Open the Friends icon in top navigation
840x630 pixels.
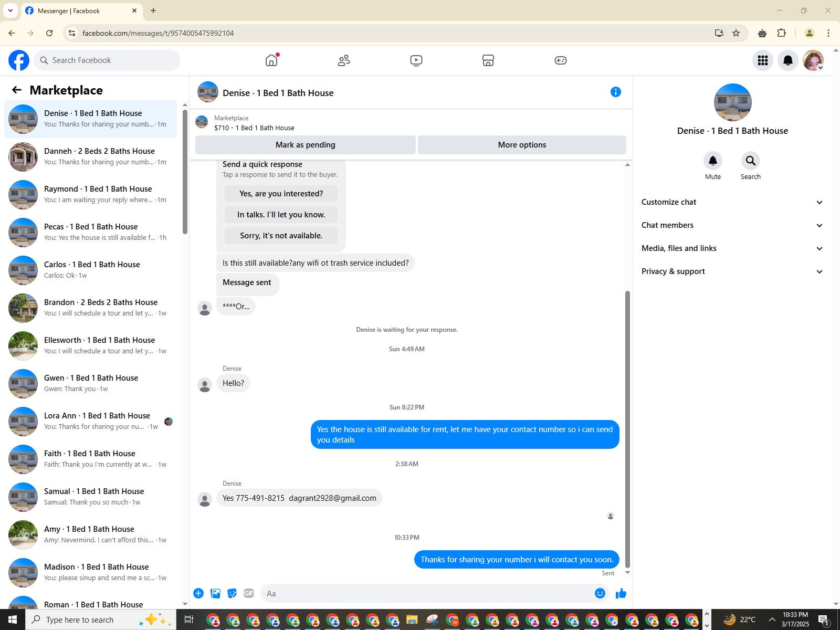tap(344, 60)
